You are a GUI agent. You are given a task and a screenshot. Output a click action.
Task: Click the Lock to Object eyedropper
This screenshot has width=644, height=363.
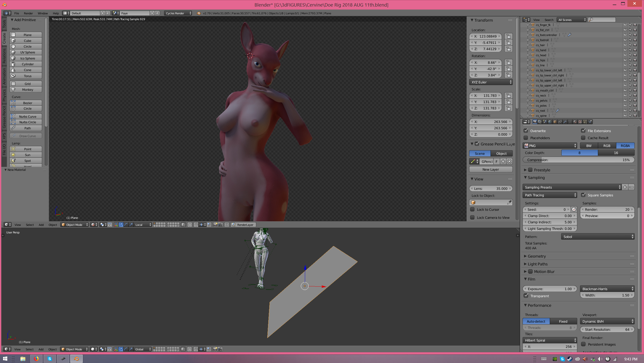click(509, 202)
